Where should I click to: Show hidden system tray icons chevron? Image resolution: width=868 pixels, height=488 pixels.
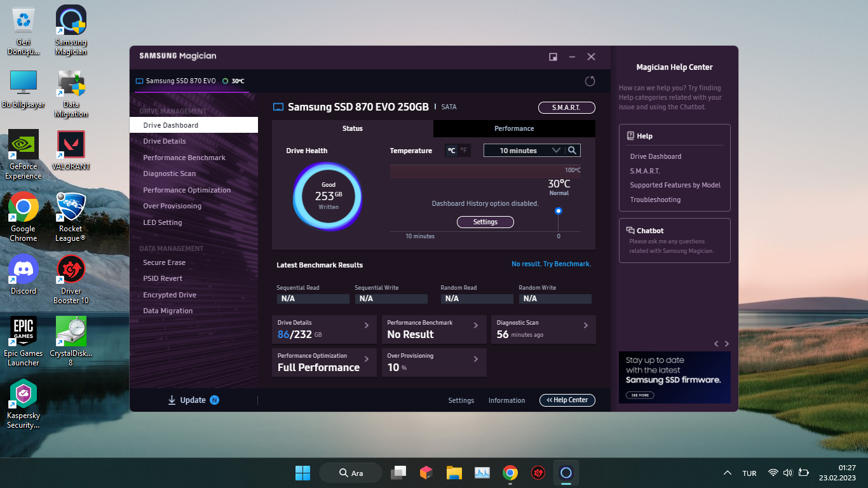[728, 473]
